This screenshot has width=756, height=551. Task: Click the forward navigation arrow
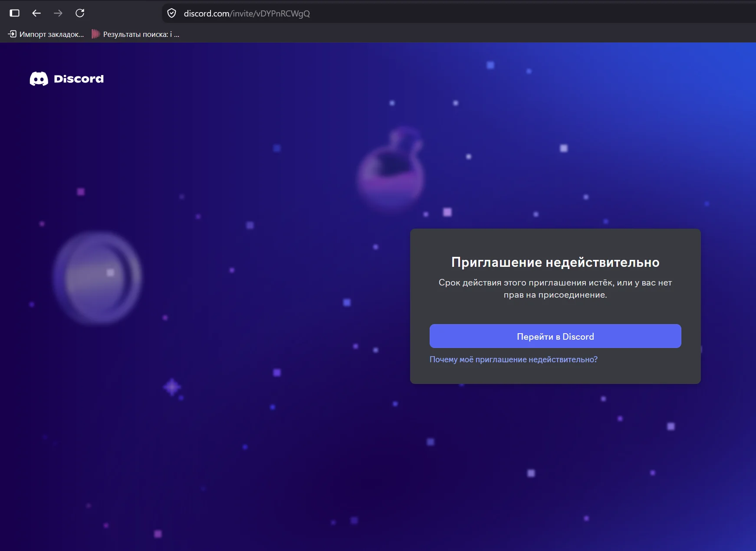click(58, 13)
